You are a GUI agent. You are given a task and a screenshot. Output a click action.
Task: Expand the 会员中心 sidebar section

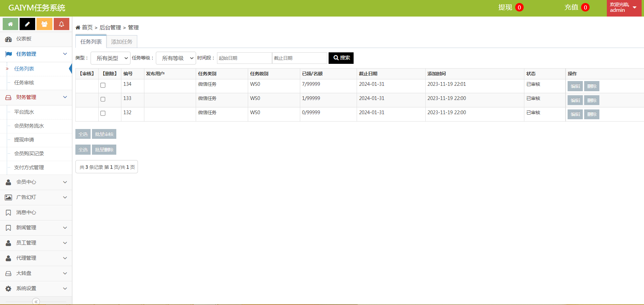click(x=36, y=182)
